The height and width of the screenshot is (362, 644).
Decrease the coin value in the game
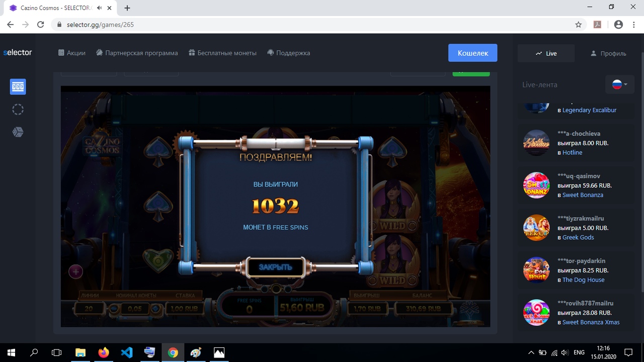tap(114, 308)
